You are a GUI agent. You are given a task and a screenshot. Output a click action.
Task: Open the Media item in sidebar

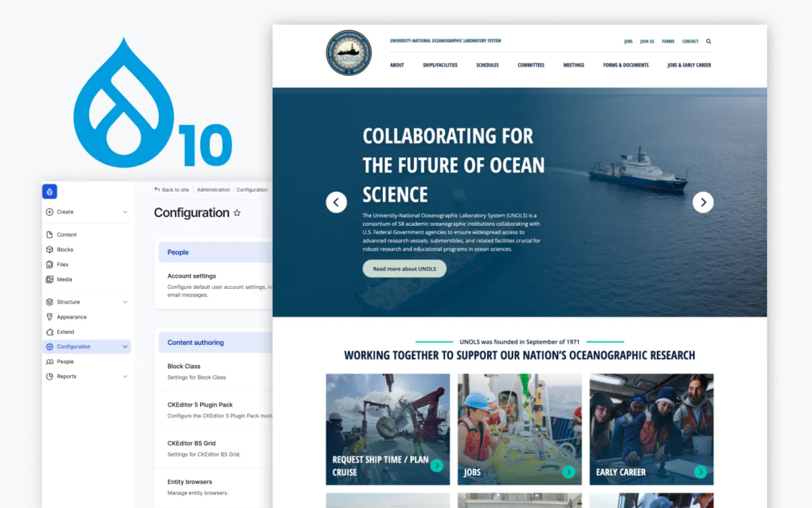pos(64,279)
